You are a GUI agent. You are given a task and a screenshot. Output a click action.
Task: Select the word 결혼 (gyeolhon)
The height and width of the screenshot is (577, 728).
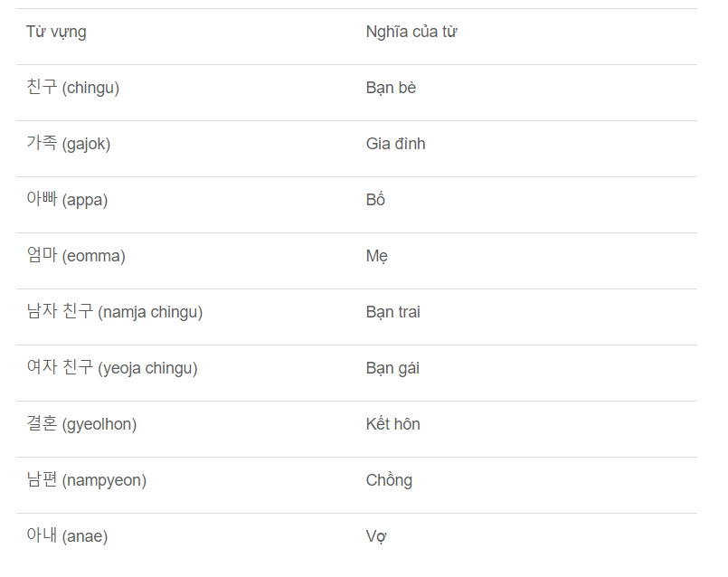click(81, 424)
